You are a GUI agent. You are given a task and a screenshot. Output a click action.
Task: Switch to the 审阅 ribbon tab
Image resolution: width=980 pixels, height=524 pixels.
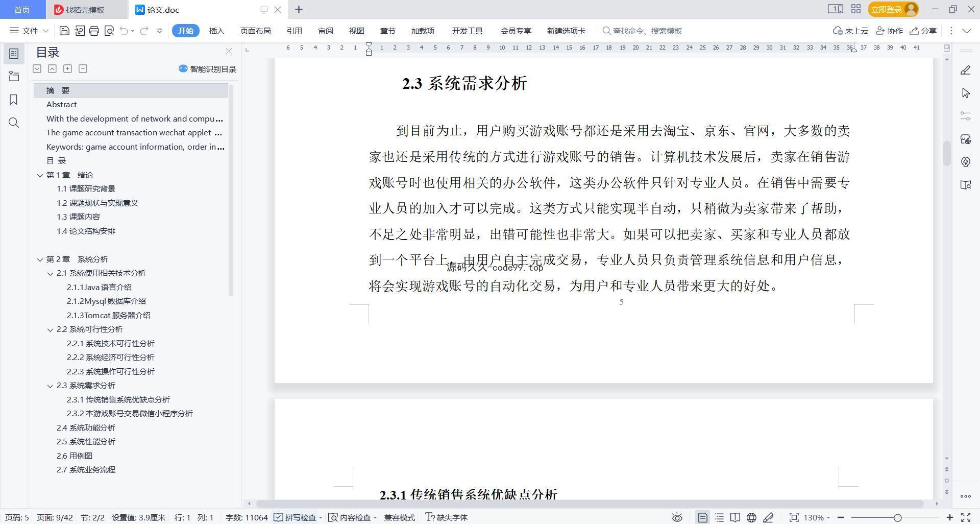tap(325, 31)
